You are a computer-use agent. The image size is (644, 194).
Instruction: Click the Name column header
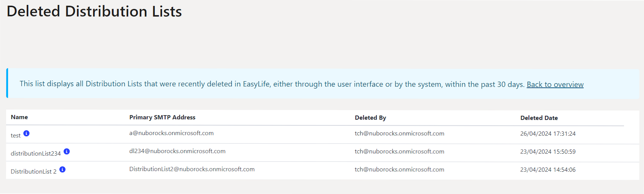(19, 117)
